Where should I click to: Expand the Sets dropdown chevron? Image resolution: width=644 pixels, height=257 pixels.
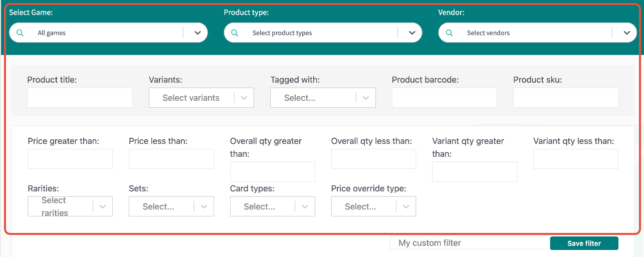pos(203,206)
